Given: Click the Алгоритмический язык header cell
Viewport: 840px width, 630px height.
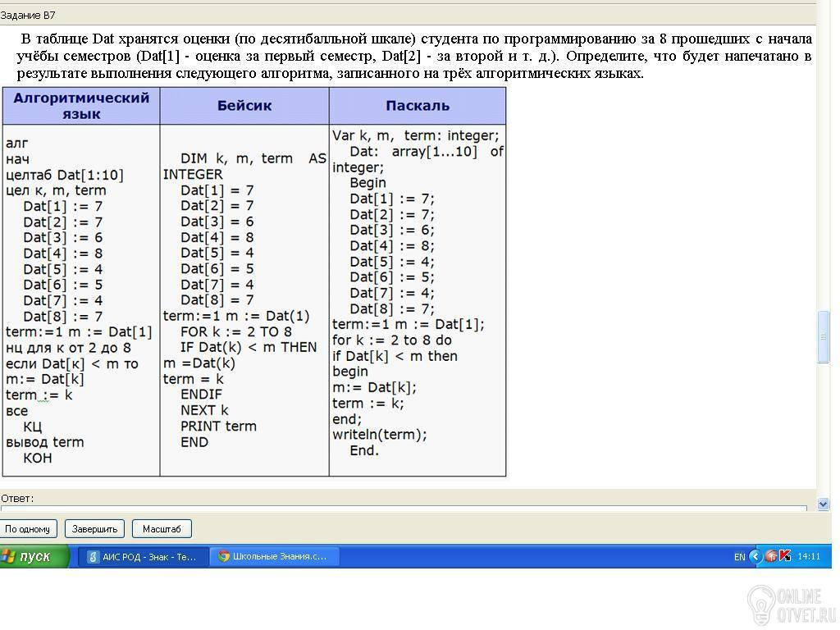Looking at the screenshot, I should click(x=81, y=106).
